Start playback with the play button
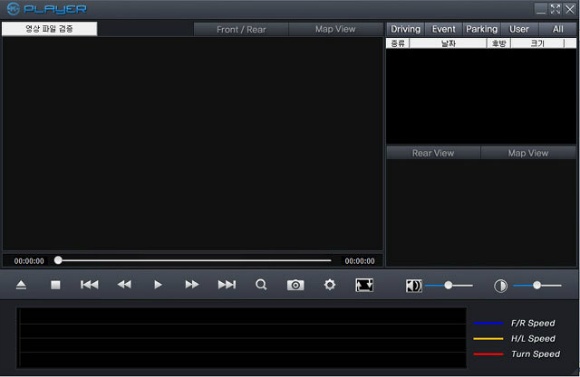580x377 pixels. [x=158, y=285]
